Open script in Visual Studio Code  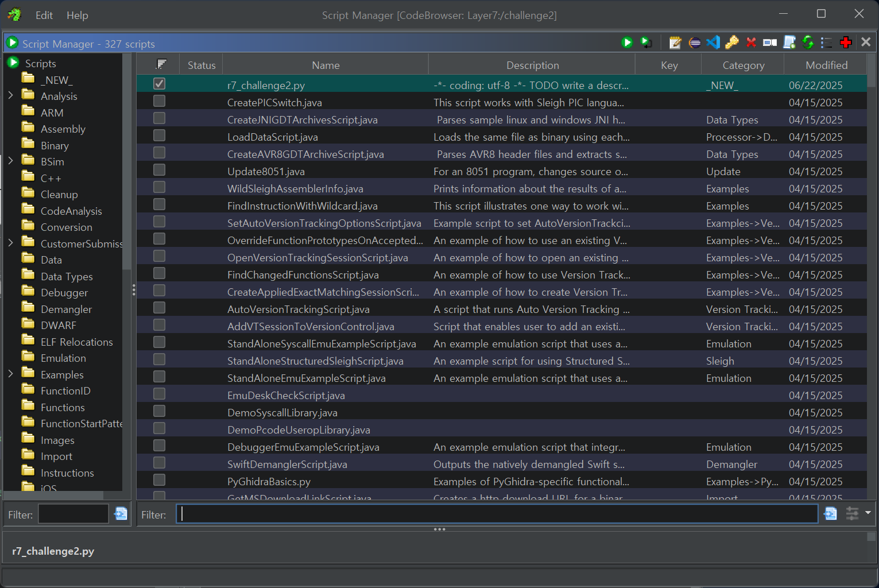[x=713, y=42]
